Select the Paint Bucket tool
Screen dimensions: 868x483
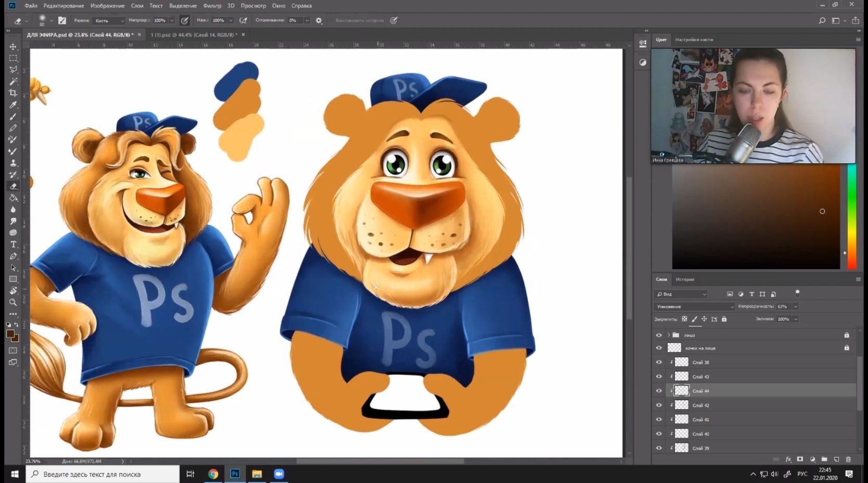click(x=13, y=198)
